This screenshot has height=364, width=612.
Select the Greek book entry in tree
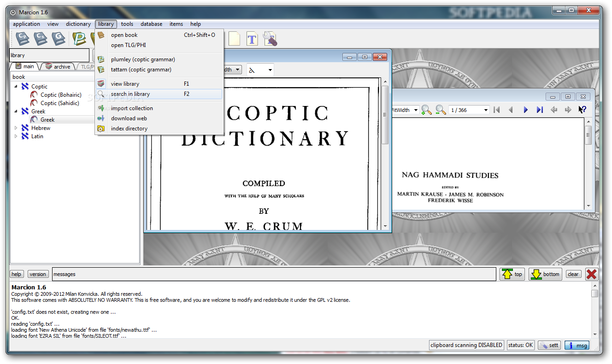coord(47,120)
